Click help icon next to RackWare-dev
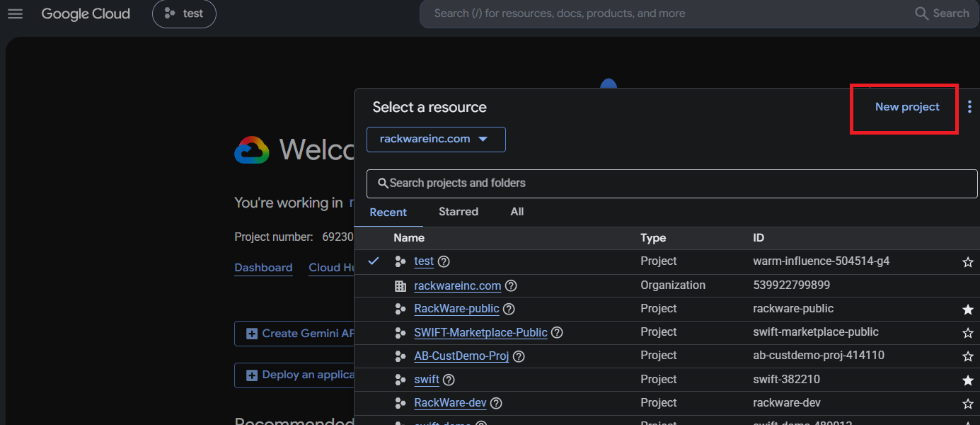 click(496, 403)
